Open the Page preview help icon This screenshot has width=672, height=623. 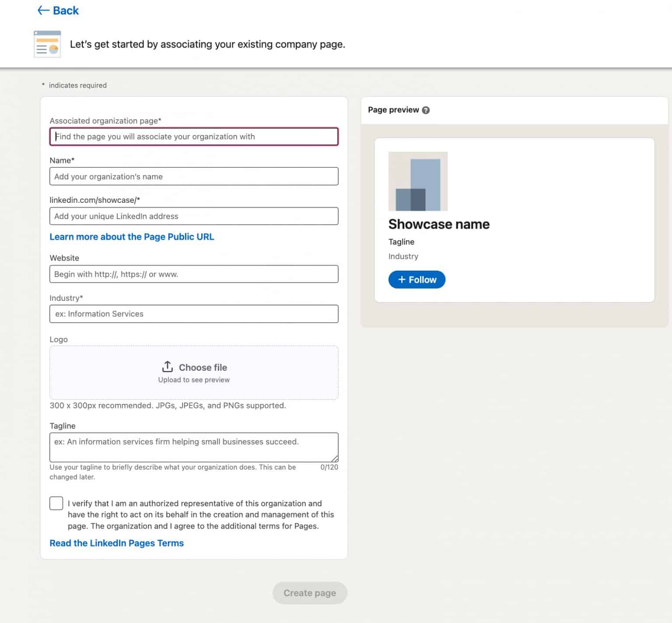426,110
